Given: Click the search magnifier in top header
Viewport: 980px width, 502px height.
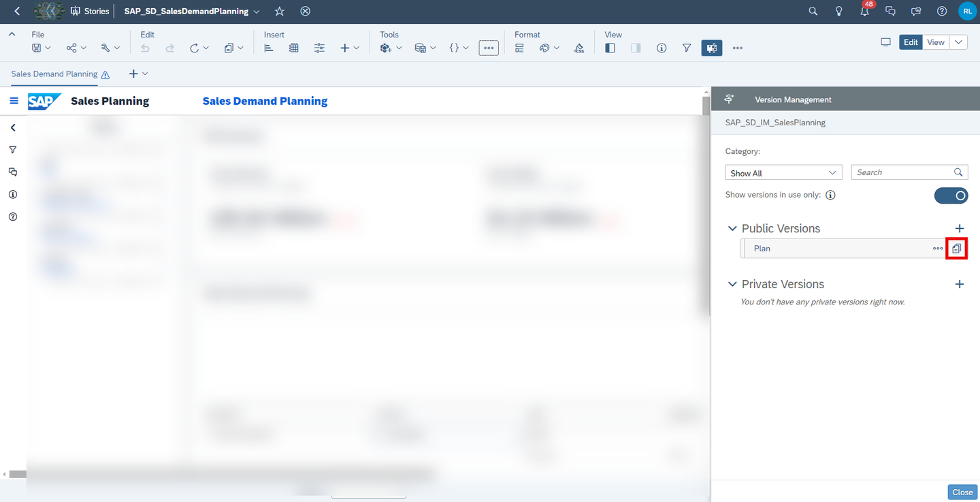Looking at the screenshot, I should pyautogui.click(x=813, y=11).
